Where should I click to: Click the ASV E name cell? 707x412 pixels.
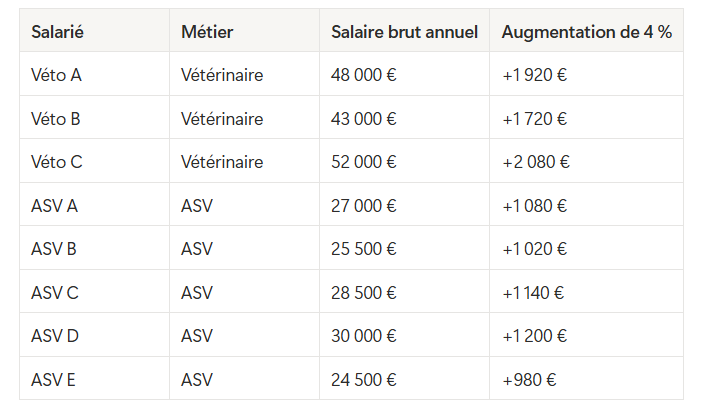point(94,378)
